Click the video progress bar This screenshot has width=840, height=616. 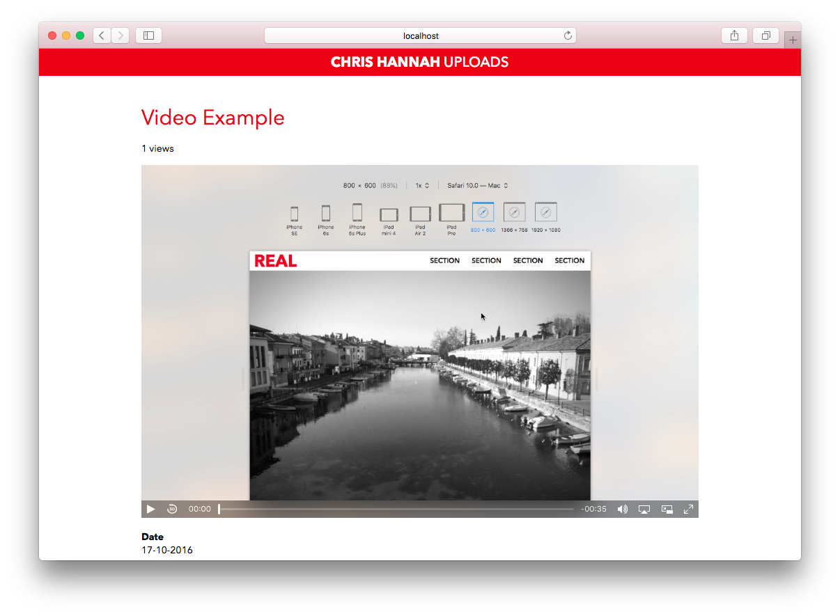click(x=397, y=509)
